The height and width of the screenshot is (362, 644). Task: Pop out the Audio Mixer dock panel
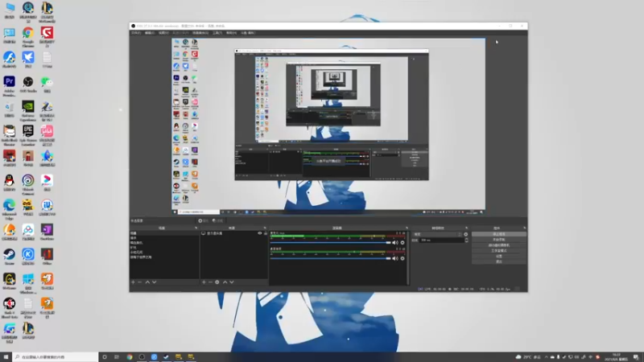(x=407, y=228)
